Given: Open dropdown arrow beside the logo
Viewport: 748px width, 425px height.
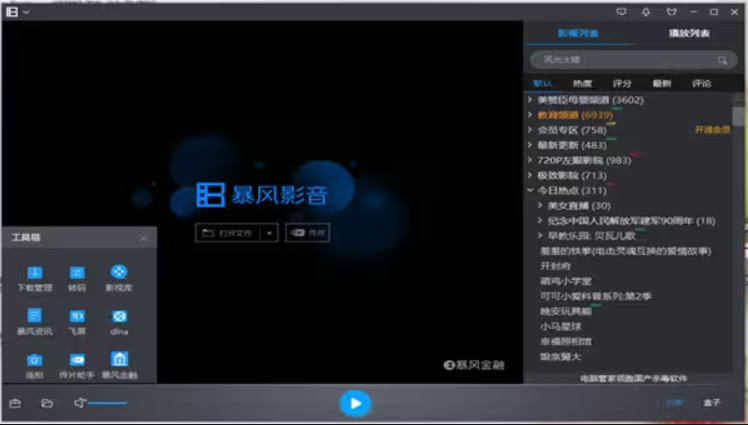Looking at the screenshot, I should tap(26, 12).
